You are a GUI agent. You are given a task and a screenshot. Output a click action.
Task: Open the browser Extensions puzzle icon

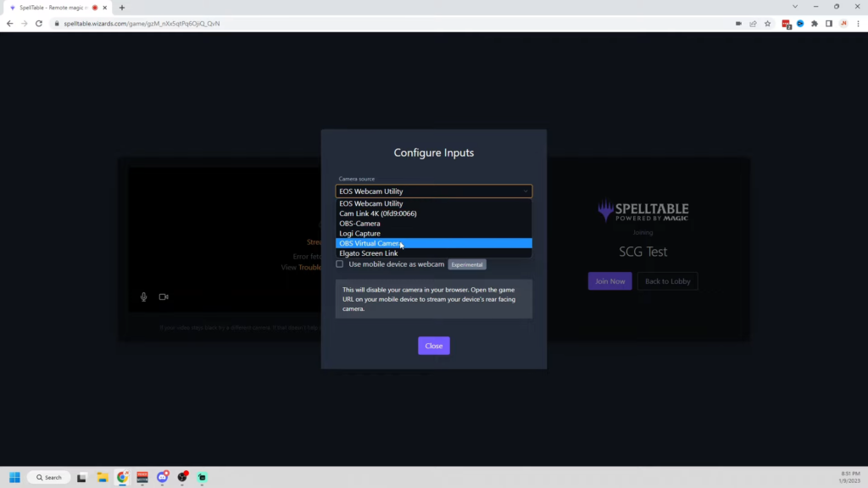tap(815, 24)
